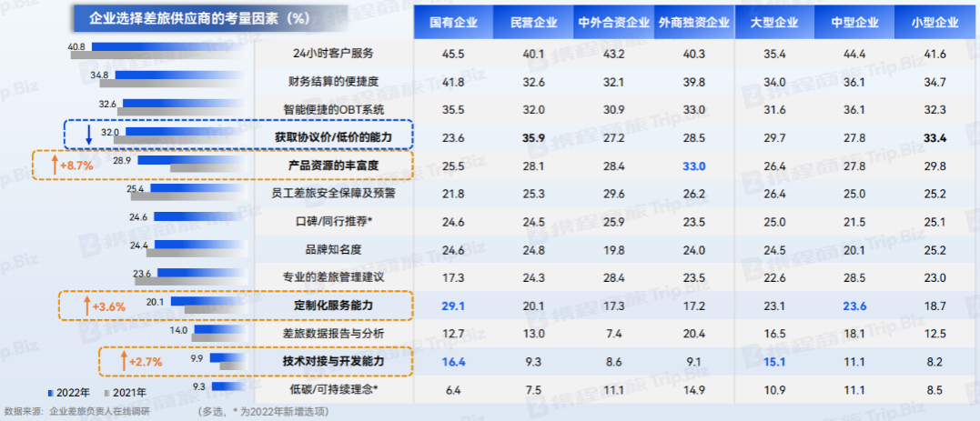
Task: Click the 45.5 cell under 国有企业
Action: click(453, 54)
